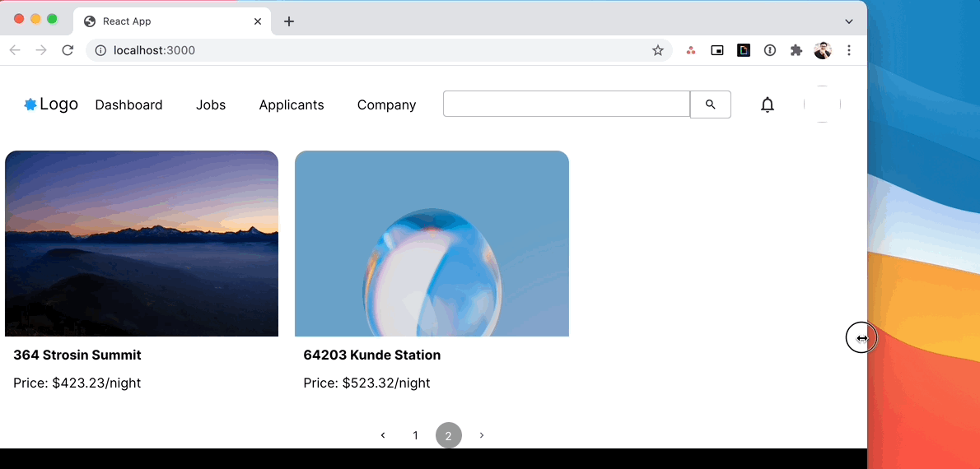The width and height of the screenshot is (980, 469).
Task: Click the circled info extension icon
Action: (770, 50)
